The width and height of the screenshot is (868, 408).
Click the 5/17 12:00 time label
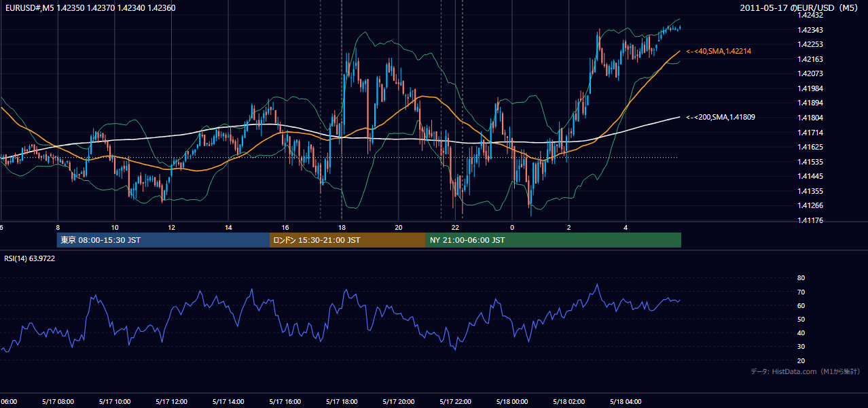171,402
